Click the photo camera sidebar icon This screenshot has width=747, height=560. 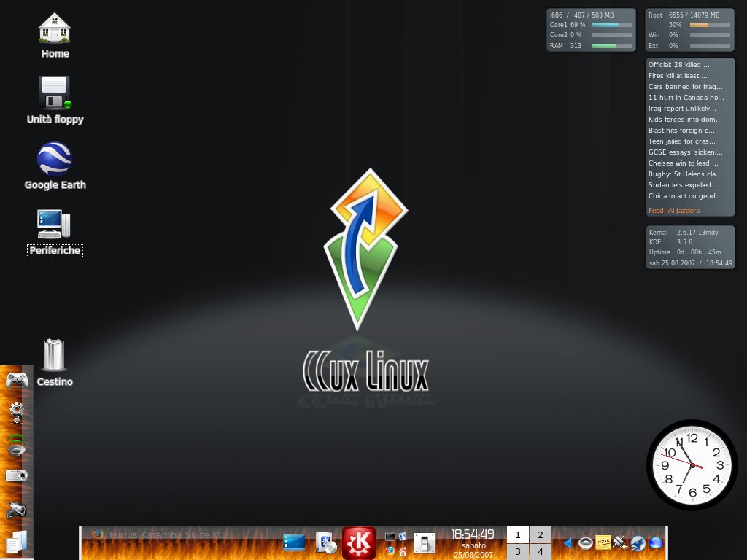(x=16, y=475)
